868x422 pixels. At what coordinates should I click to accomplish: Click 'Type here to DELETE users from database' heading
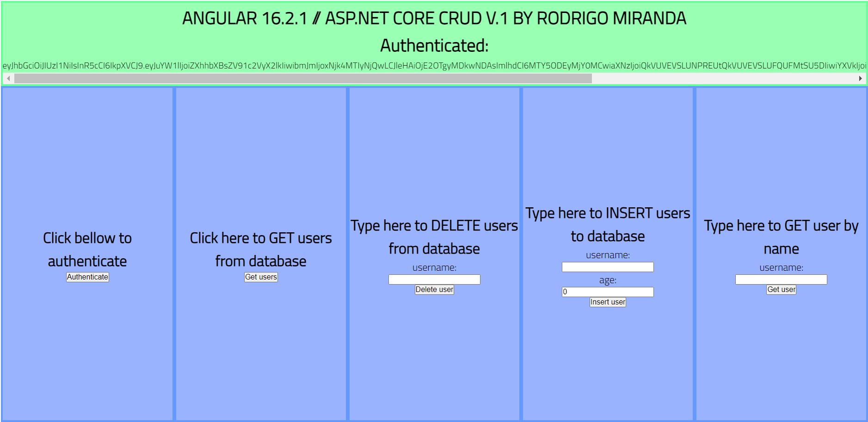(434, 237)
